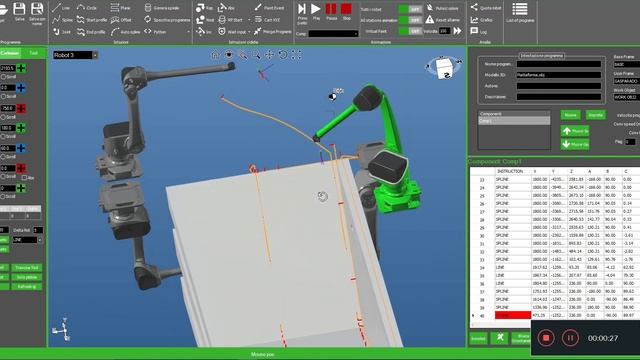Open the Log icon
The height and width of the screenshot is (360, 640).
tap(474, 31)
